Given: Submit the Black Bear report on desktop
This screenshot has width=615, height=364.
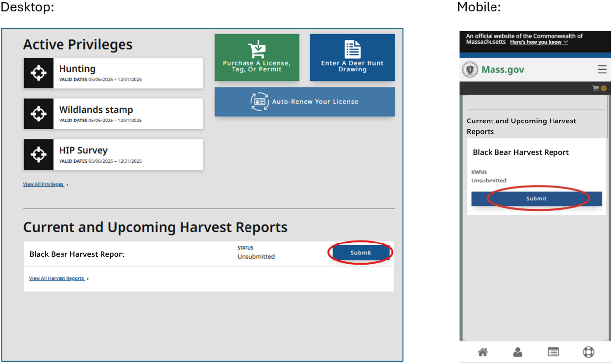Looking at the screenshot, I should point(361,253).
